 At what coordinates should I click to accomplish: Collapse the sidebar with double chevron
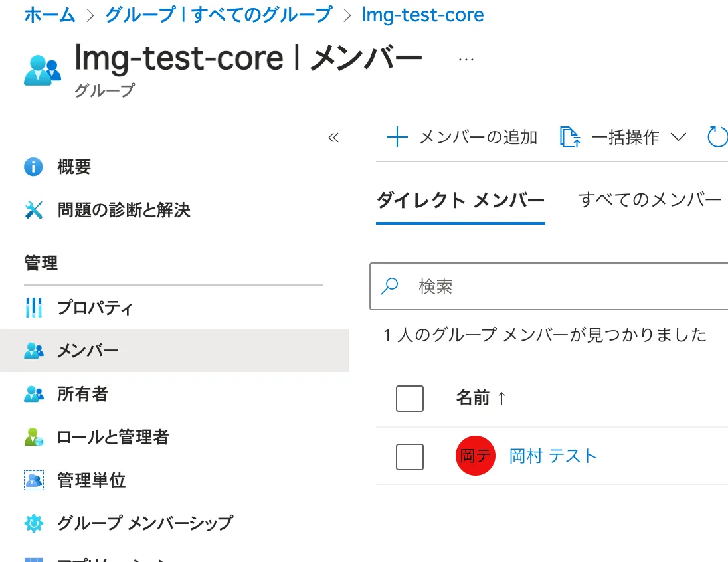pos(333,138)
